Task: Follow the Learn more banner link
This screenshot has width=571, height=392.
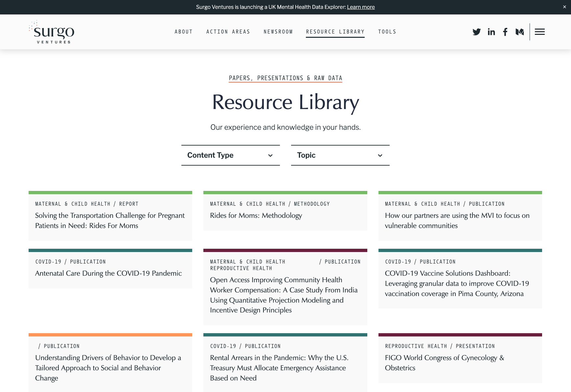Action: point(361,7)
